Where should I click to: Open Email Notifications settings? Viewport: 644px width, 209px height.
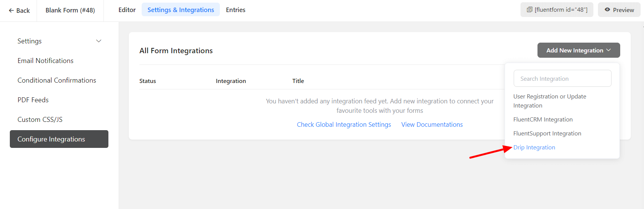[45, 61]
